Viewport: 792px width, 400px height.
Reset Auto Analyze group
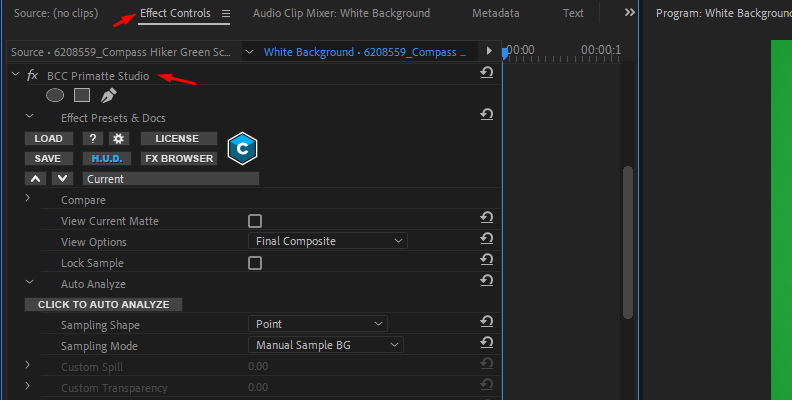coord(486,281)
